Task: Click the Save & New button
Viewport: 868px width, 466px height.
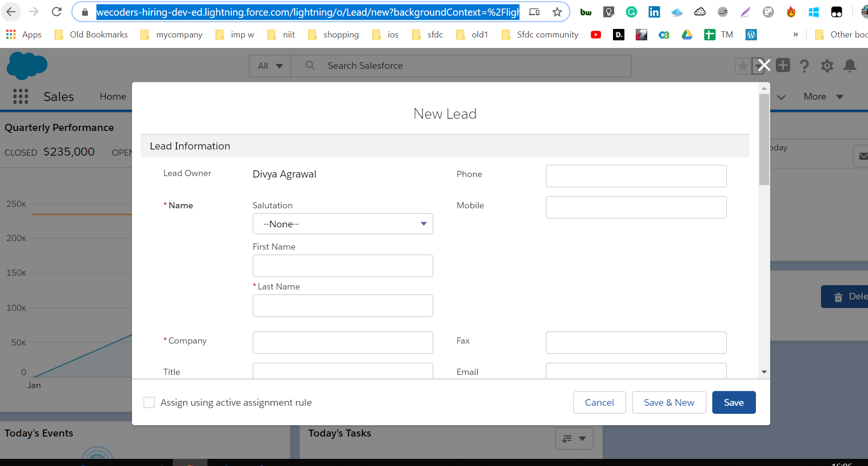Action: pyautogui.click(x=669, y=402)
